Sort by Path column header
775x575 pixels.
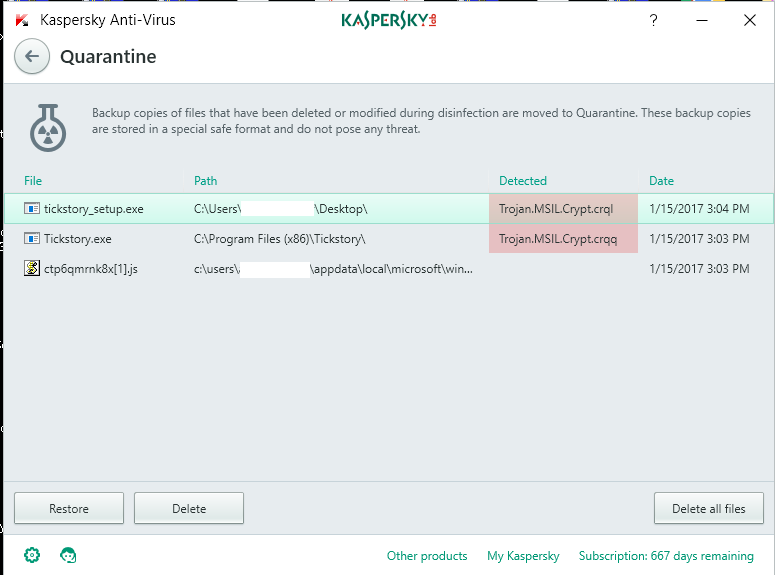point(206,181)
